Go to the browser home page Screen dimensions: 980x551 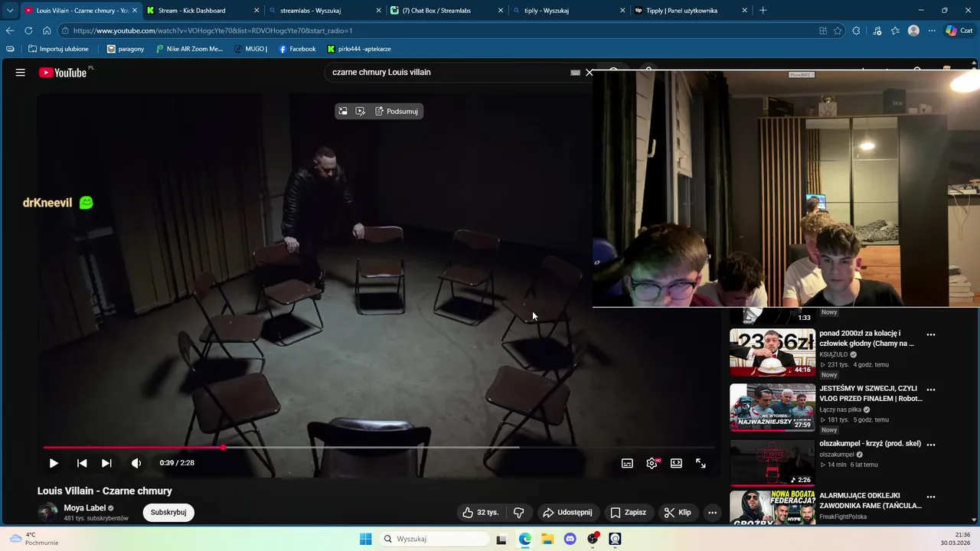click(47, 31)
